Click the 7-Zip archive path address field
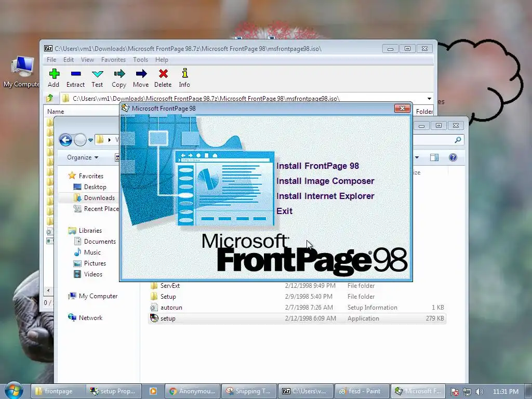Viewport: 532px width, 399px height. click(x=243, y=98)
